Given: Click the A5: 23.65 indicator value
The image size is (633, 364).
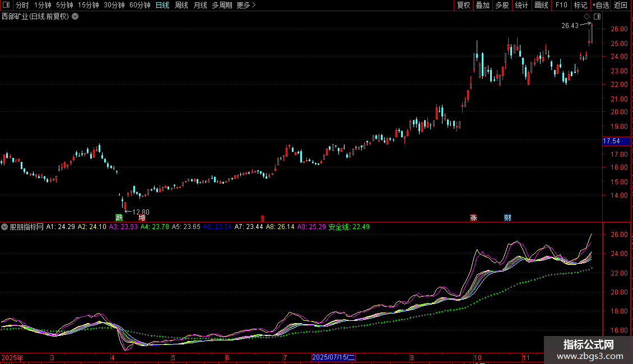Looking at the screenshot, I should tap(186, 227).
